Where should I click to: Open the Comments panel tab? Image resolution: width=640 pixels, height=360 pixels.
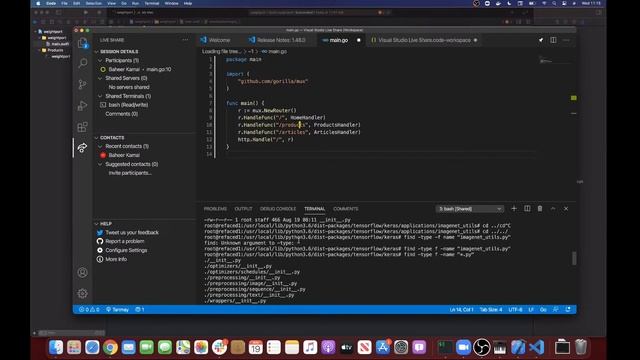[345, 209]
